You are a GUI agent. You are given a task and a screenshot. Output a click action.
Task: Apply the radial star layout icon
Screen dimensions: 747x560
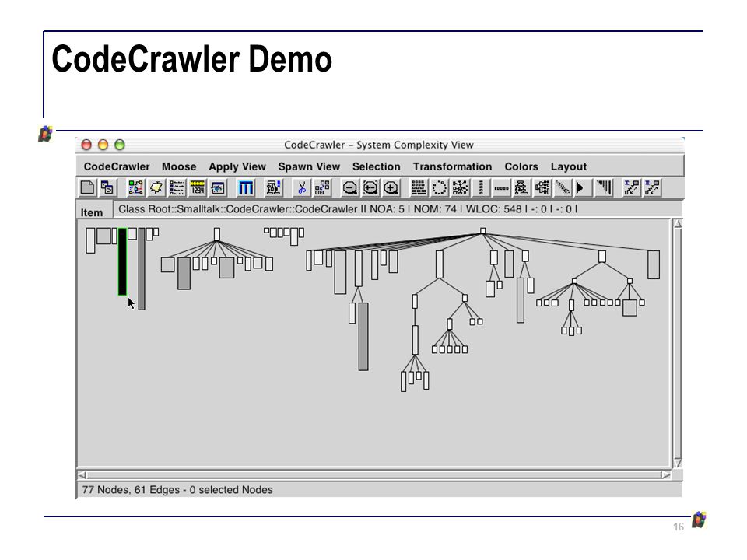pyautogui.click(x=460, y=187)
